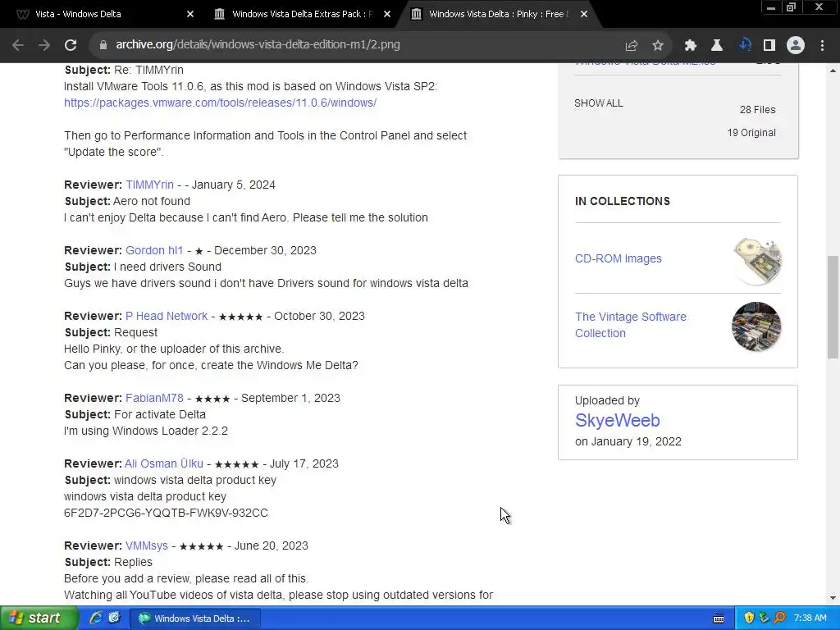Open the Chrome three-dot menu
This screenshot has height=630, width=840.
(822, 45)
